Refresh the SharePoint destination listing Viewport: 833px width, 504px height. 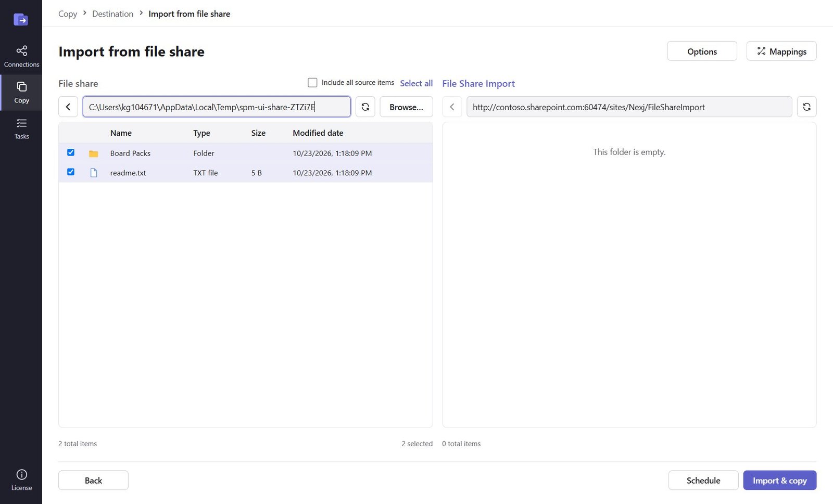[x=806, y=107]
